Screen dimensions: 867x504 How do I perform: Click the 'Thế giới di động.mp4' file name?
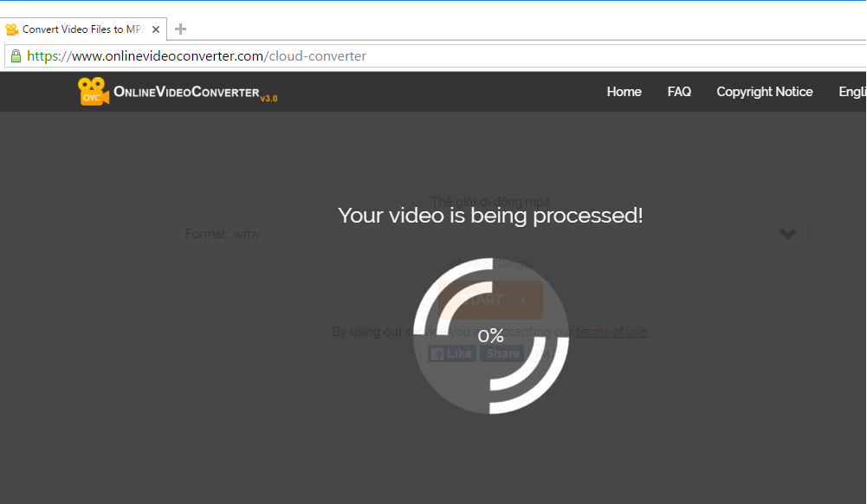tap(490, 201)
